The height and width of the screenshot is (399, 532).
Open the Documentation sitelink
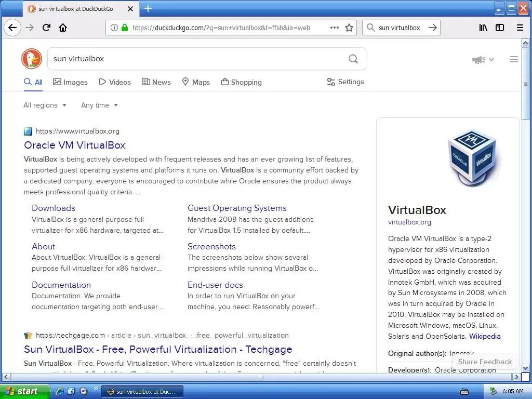pyautogui.click(x=61, y=285)
